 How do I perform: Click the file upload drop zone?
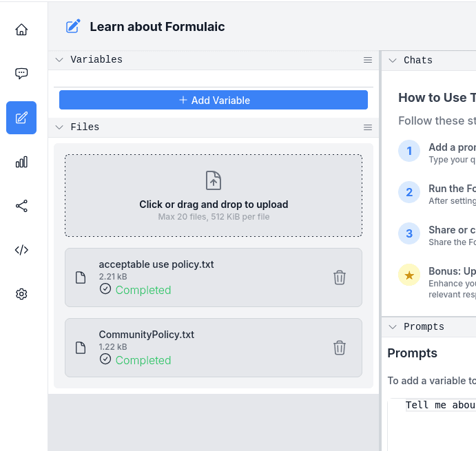pyautogui.click(x=214, y=196)
